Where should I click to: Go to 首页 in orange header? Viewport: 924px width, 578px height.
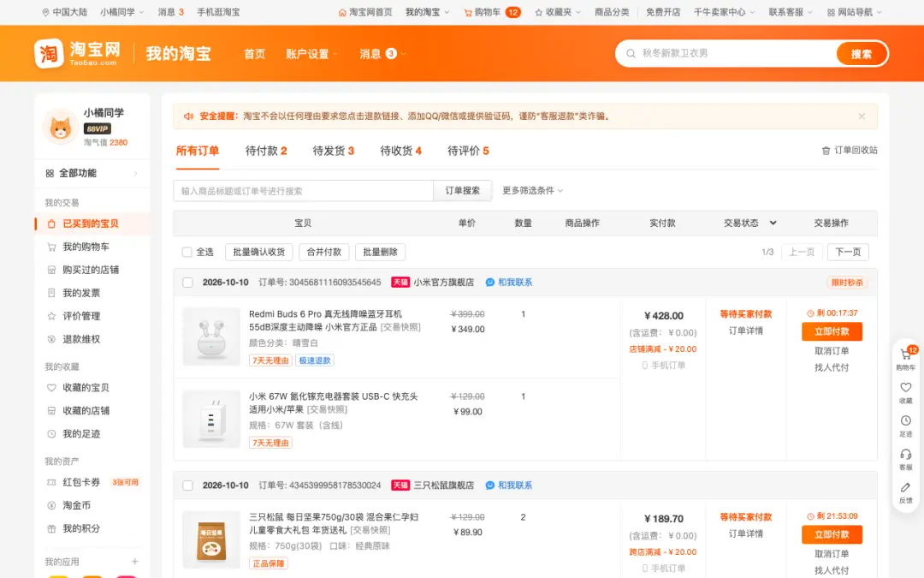point(255,54)
